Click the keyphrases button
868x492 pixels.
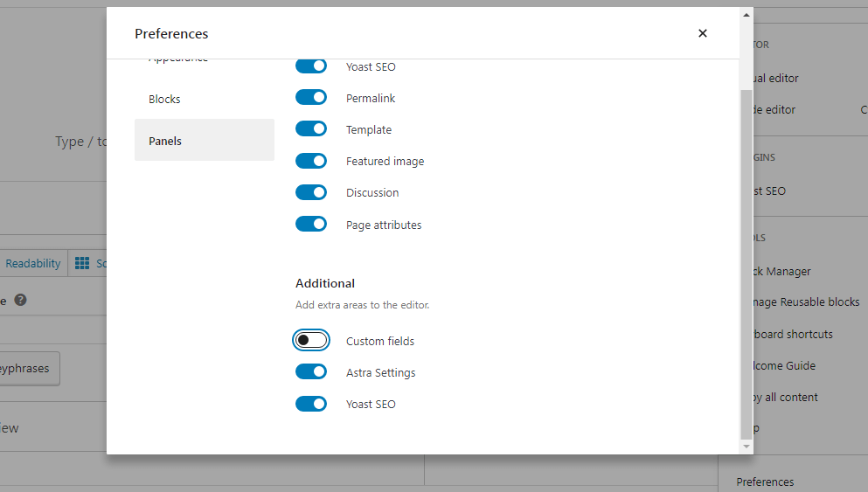coord(30,369)
